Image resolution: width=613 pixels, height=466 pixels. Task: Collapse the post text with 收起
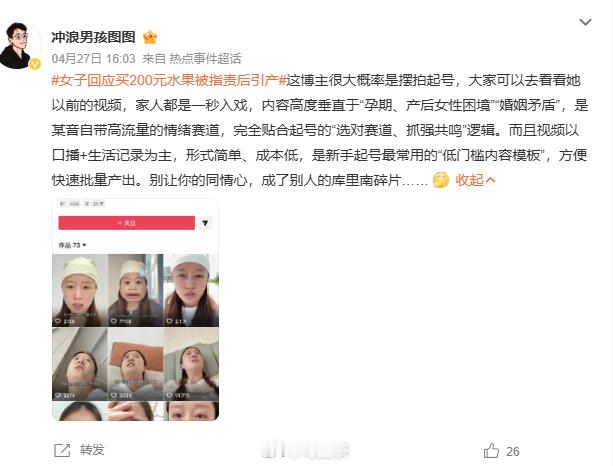[x=475, y=180]
